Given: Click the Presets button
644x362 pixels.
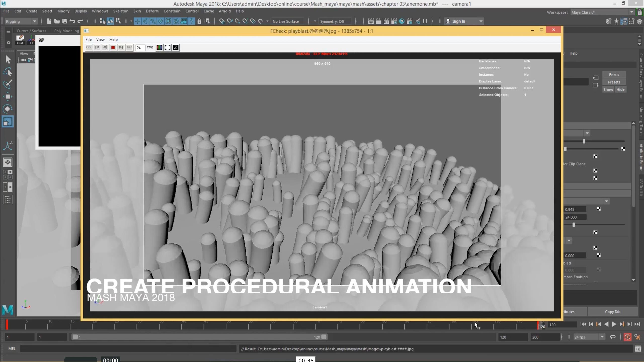Looking at the screenshot, I should coord(614,82).
